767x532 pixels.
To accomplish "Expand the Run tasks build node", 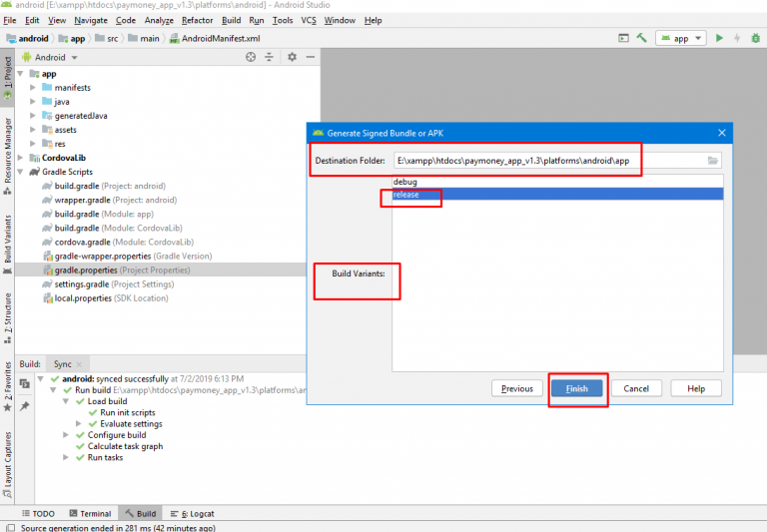I will (x=66, y=457).
